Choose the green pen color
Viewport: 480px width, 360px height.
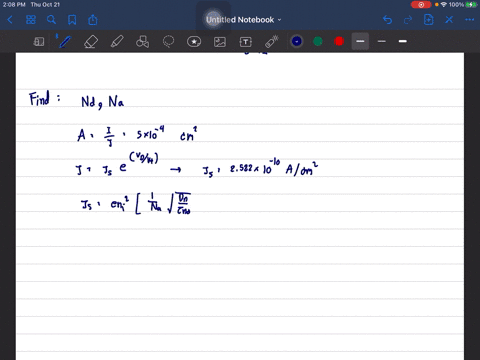point(318,41)
